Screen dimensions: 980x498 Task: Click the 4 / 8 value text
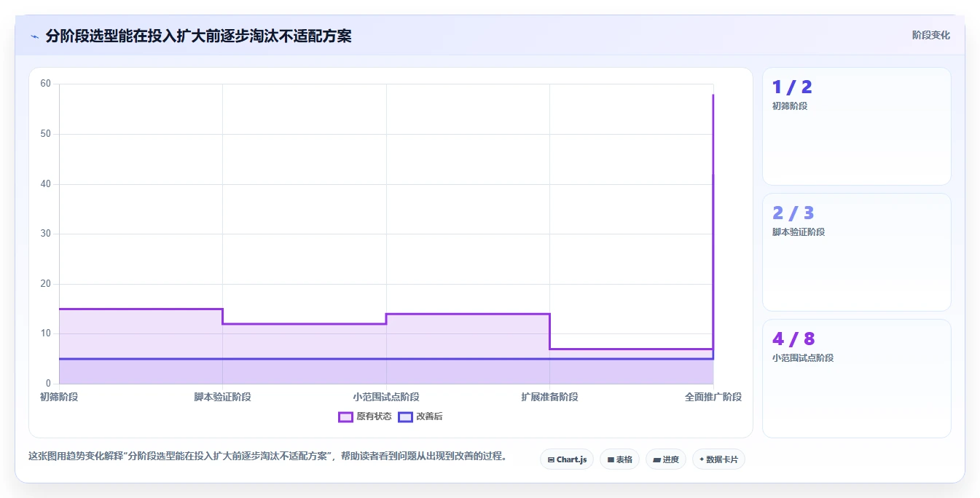click(x=793, y=339)
